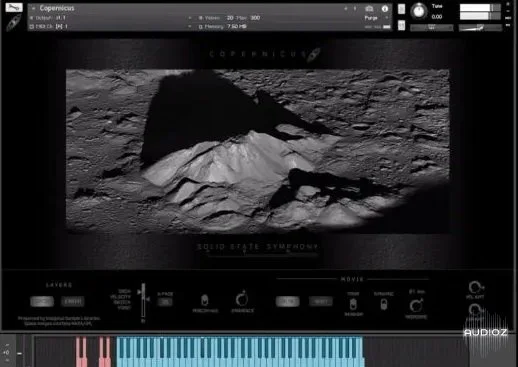Screen dimensions: 518x367
Task: Click the Response knob in Movie section
Action: [x=416, y=305]
